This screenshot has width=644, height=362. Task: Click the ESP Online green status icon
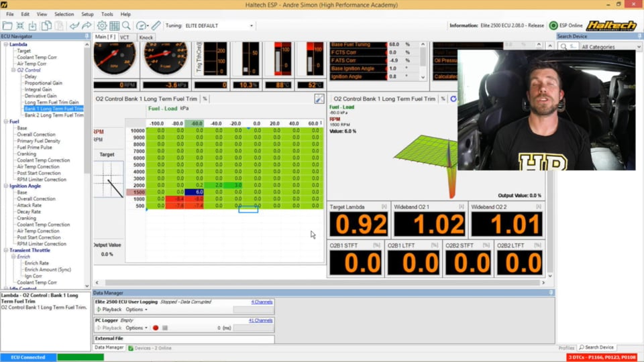pos(553,25)
